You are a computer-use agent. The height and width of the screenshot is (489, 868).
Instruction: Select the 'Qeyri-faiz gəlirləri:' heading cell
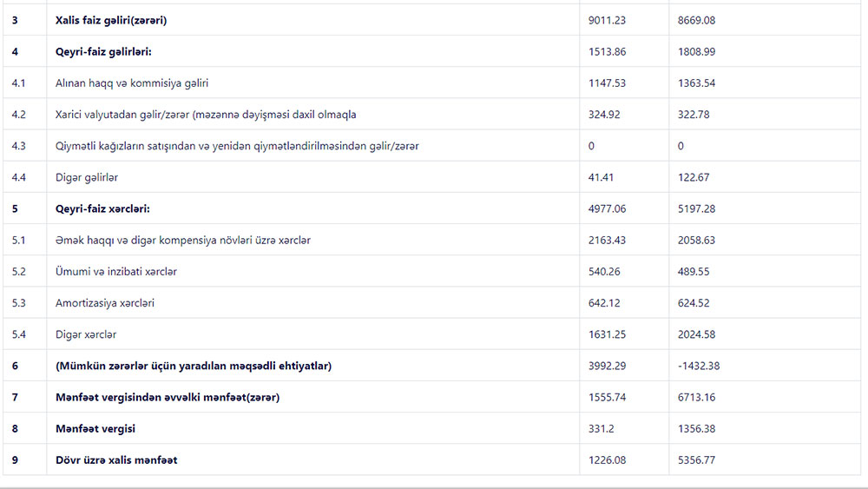(x=103, y=52)
